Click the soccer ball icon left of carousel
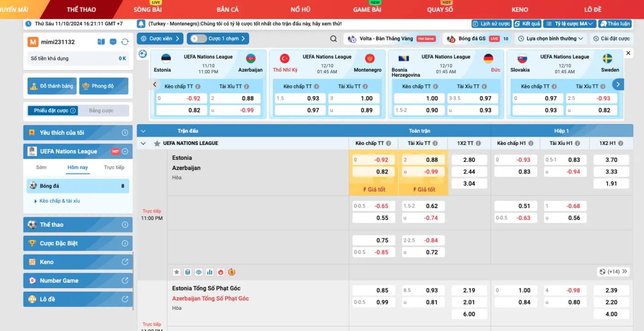The image size is (644, 331). pos(143,54)
